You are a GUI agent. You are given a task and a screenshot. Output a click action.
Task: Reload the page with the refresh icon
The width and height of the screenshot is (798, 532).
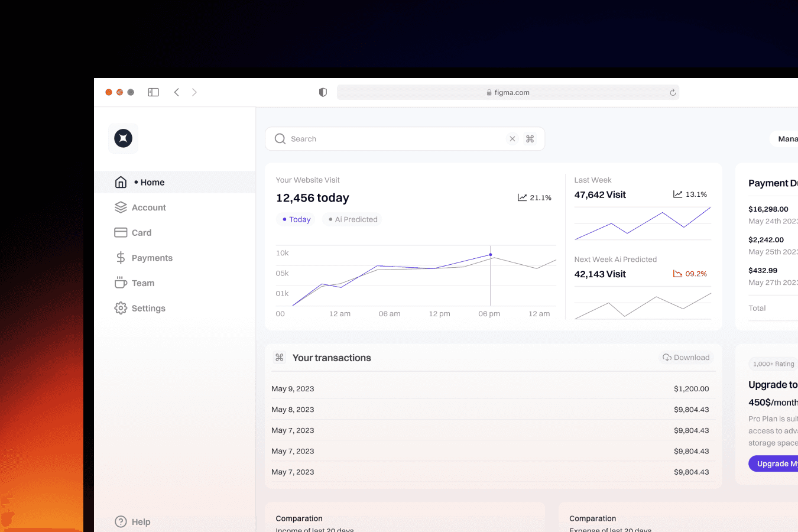(673, 92)
